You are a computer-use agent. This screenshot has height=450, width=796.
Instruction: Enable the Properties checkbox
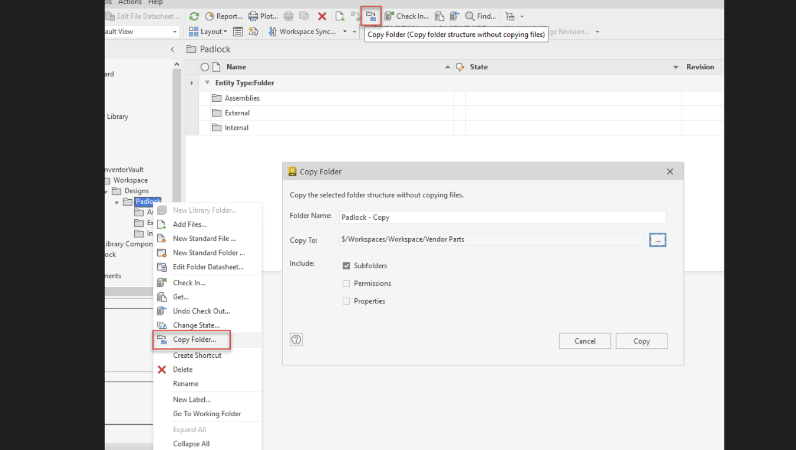tap(346, 301)
